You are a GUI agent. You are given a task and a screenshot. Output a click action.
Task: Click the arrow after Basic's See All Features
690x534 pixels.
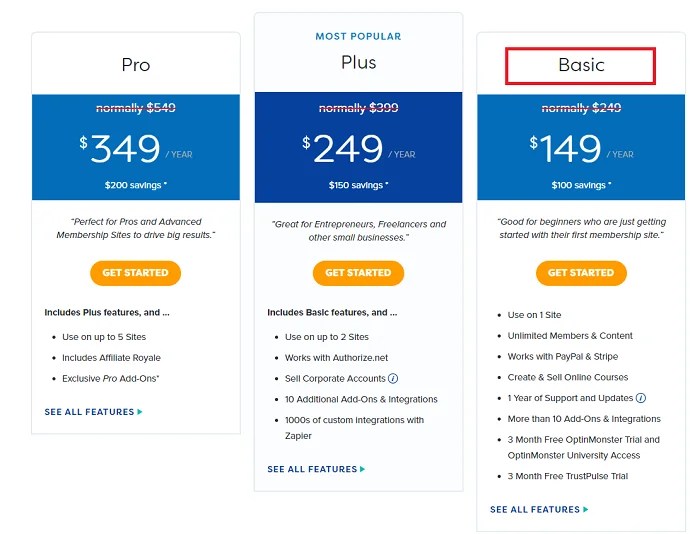pos(586,509)
